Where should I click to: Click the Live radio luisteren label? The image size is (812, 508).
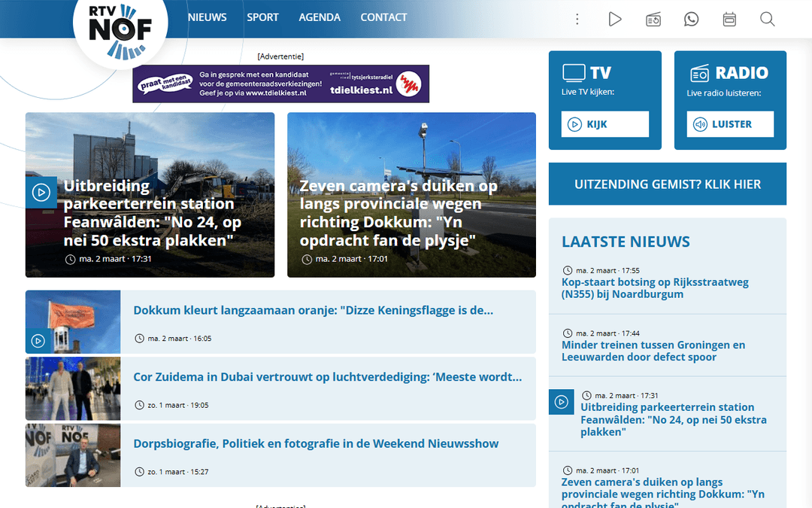[724, 93]
